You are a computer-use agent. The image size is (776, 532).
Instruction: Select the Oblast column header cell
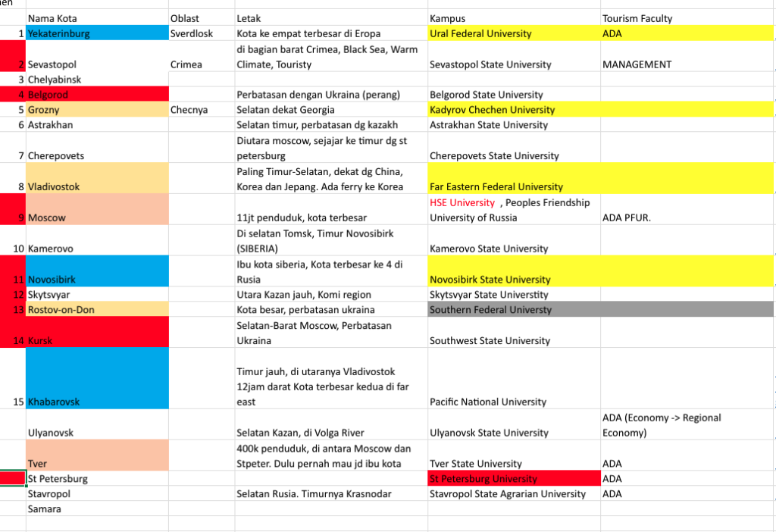[201, 18]
